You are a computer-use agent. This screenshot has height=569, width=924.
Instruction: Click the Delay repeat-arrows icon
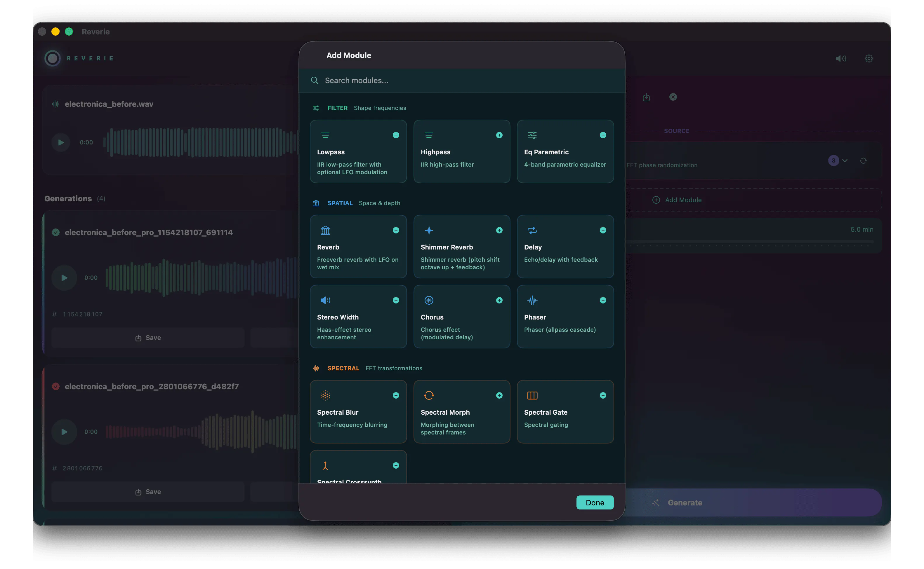[532, 230]
